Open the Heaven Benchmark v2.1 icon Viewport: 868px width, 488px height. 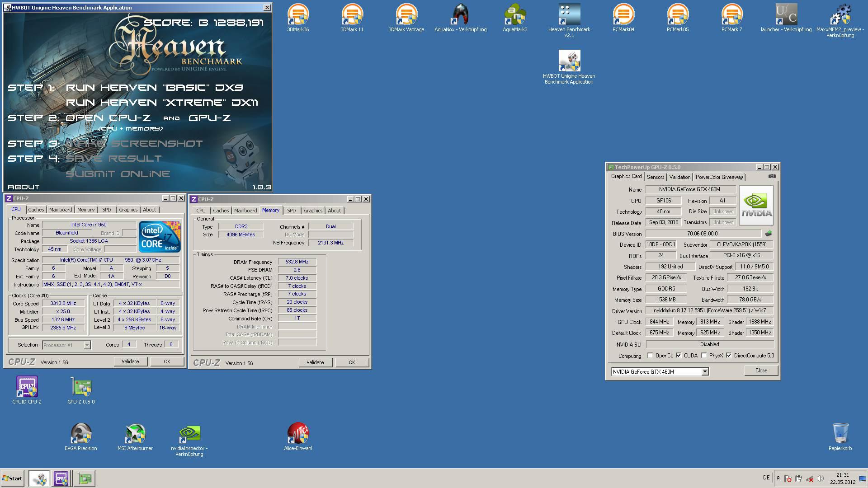pyautogui.click(x=569, y=20)
